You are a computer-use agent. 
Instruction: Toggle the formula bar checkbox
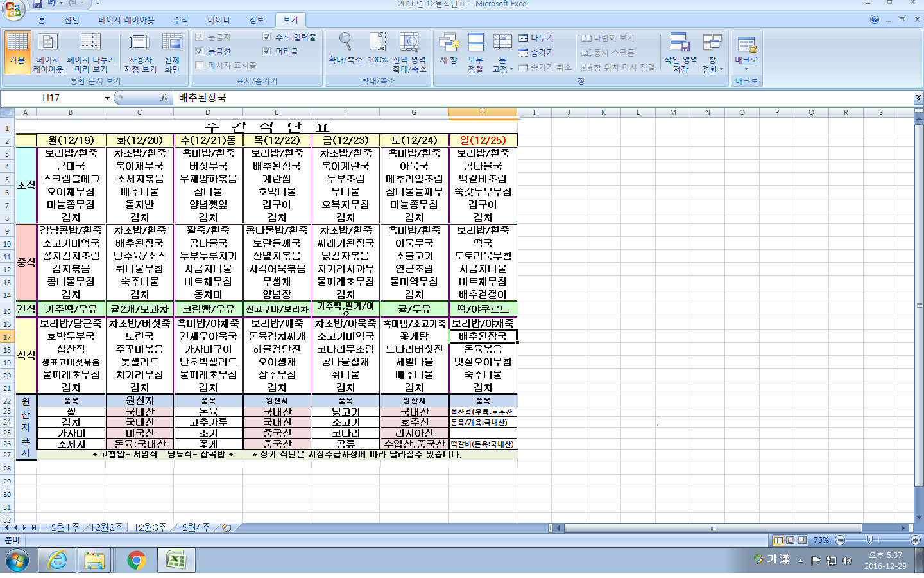point(266,37)
